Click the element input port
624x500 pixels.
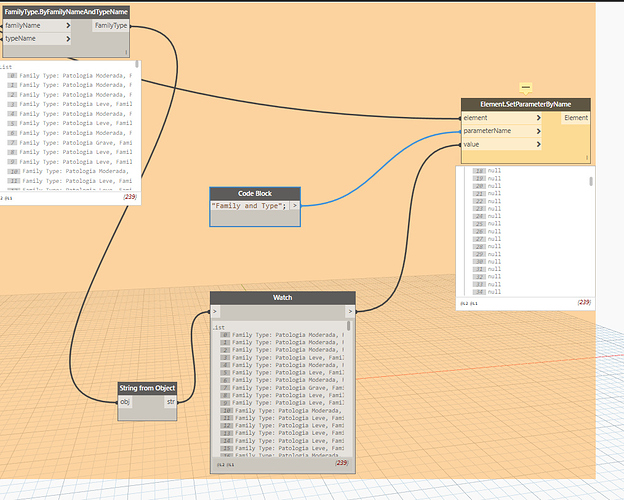(502, 118)
